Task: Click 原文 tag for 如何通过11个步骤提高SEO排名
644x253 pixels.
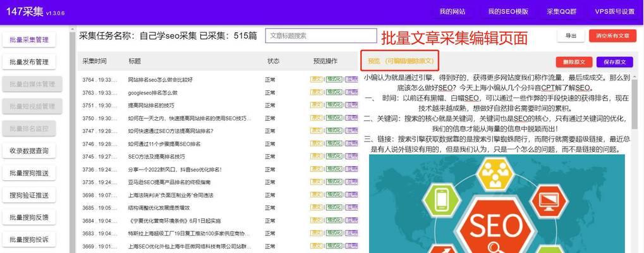Action: (316, 144)
